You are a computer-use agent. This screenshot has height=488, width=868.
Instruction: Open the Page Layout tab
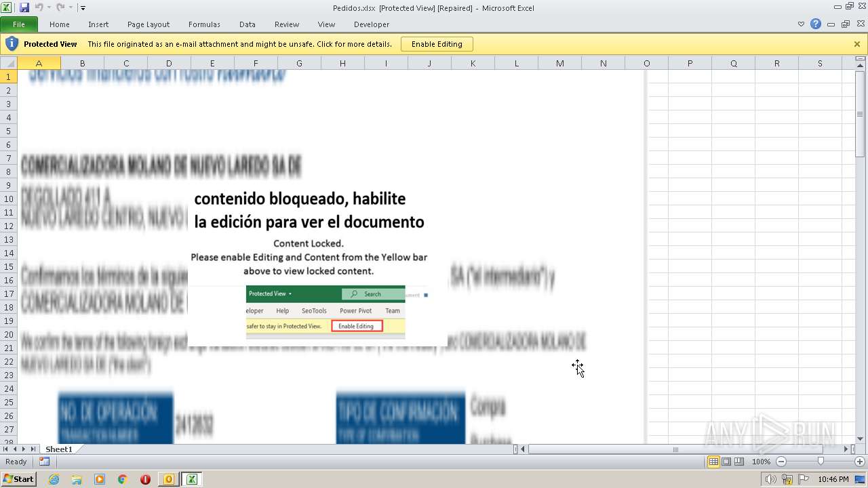(149, 24)
